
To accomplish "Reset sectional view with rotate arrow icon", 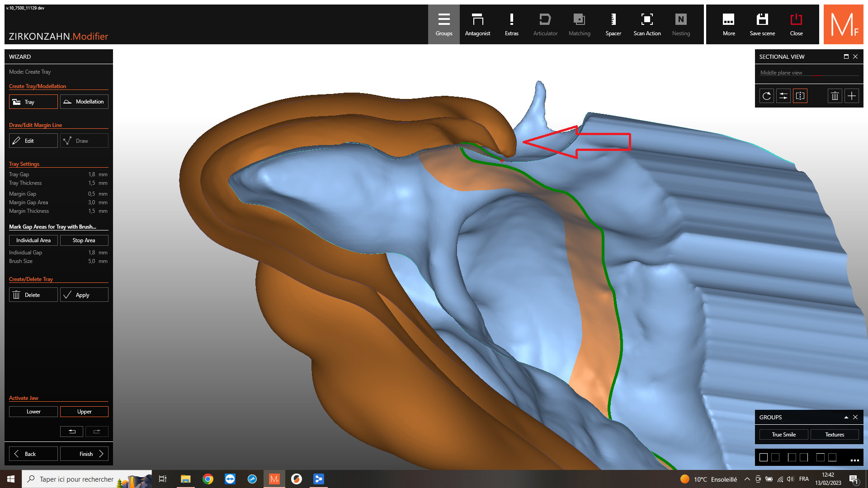I will point(767,96).
